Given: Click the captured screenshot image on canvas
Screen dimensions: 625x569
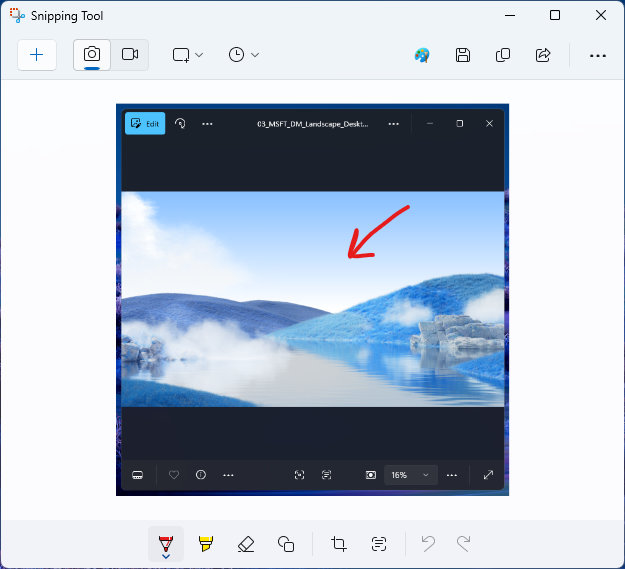Looking at the screenshot, I should [x=312, y=300].
